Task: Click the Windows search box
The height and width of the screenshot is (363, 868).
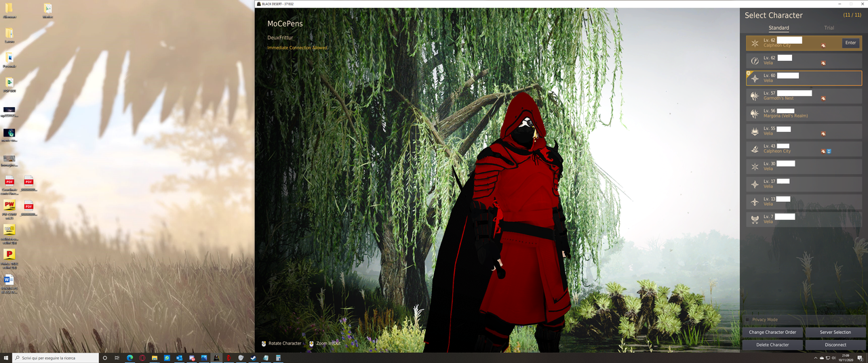Action: [55, 358]
